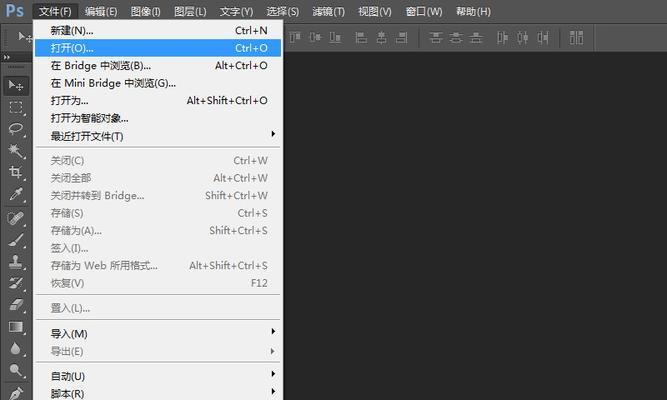This screenshot has height=400, width=667.
Task: Open the 文字(Y) menu
Action: [237, 11]
